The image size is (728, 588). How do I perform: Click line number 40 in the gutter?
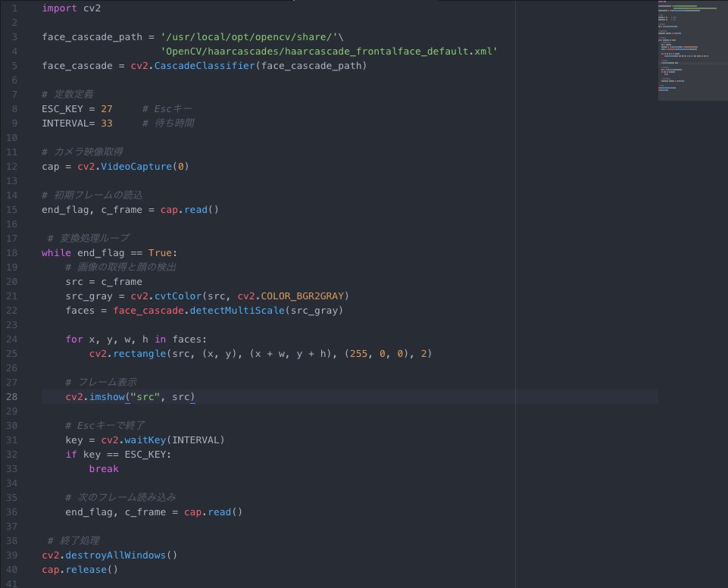pos(11,570)
